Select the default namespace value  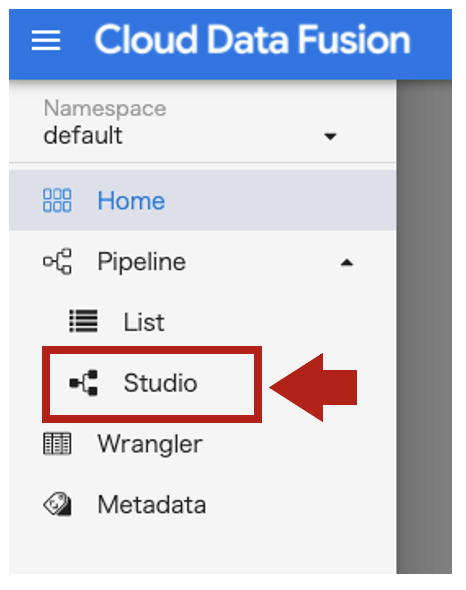pyautogui.click(x=83, y=135)
